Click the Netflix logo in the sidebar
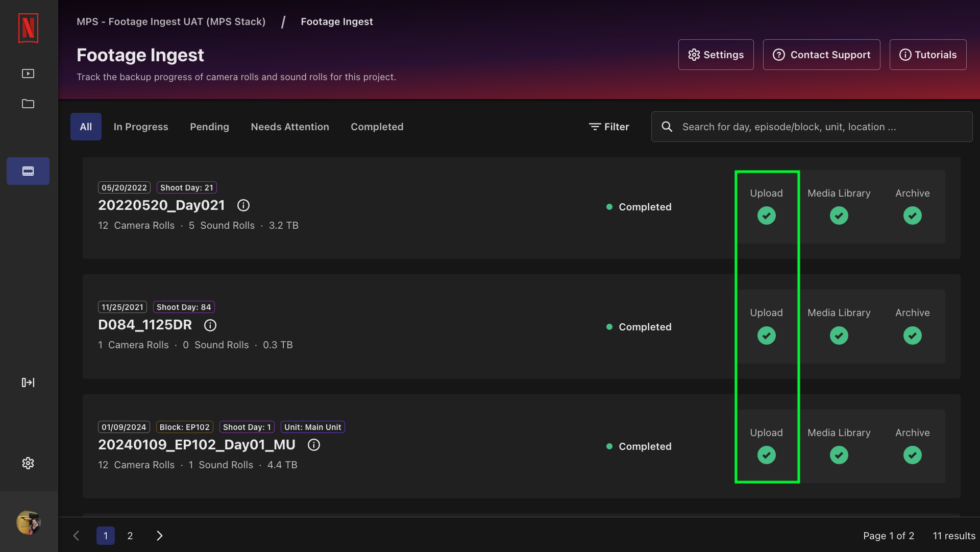The image size is (980, 552). click(28, 28)
